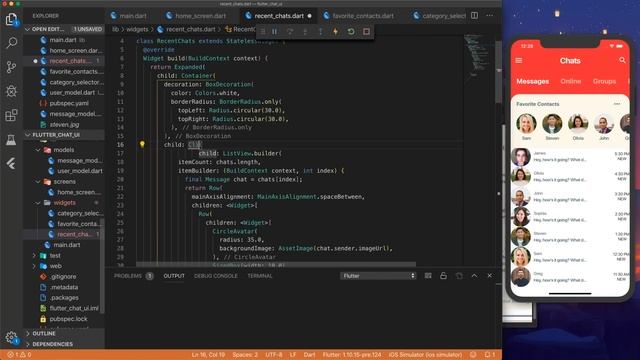Screen dimensions: 640x360
Task: Open steven.jpg in Open Editors
Action: point(64,124)
